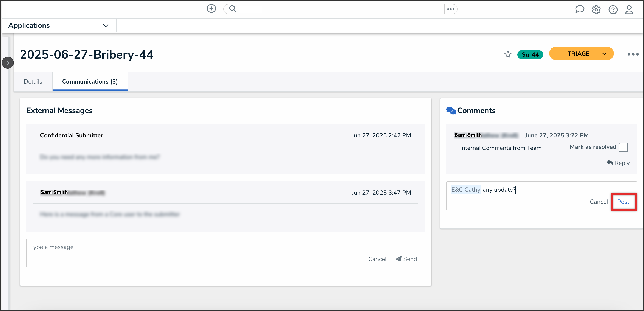
Task: Favorite this record with the star icon
Action: pos(508,54)
